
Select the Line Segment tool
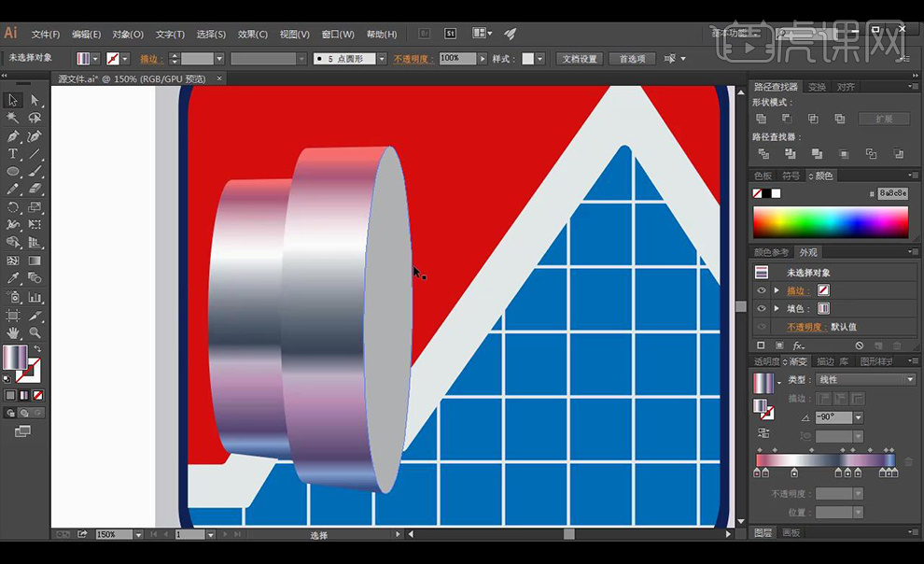[x=35, y=154]
